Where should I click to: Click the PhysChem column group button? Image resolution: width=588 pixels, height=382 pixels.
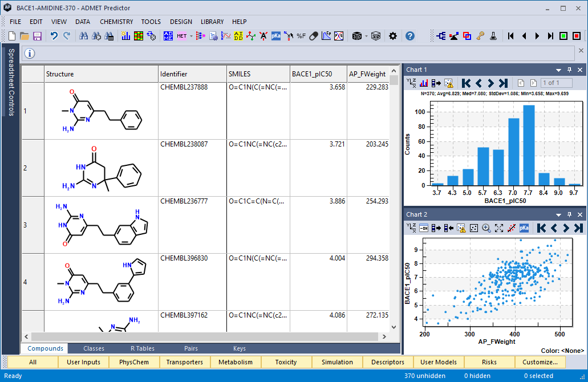(x=134, y=362)
